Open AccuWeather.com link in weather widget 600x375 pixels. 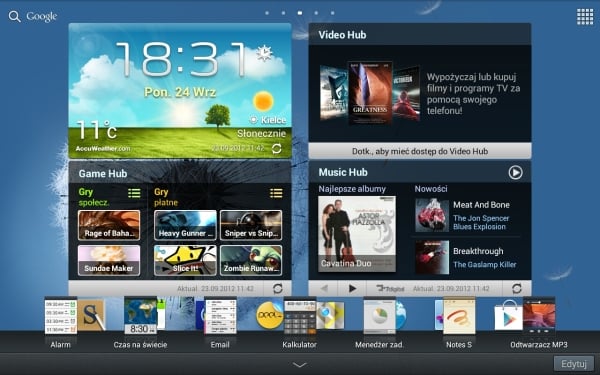tap(103, 148)
